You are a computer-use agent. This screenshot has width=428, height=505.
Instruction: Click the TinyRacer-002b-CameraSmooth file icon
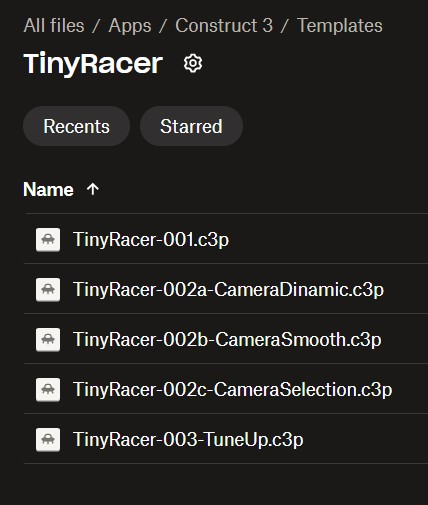pyautogui.click(x=48, y=340)
